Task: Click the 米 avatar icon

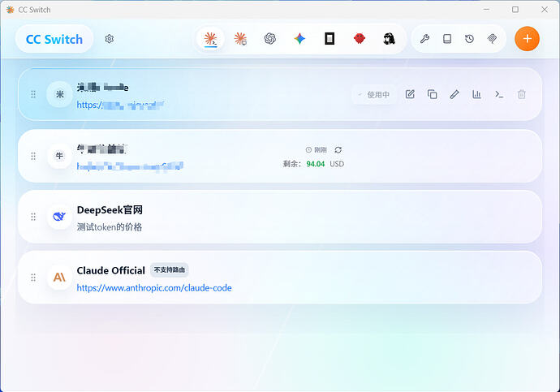Action: (59, 94)
